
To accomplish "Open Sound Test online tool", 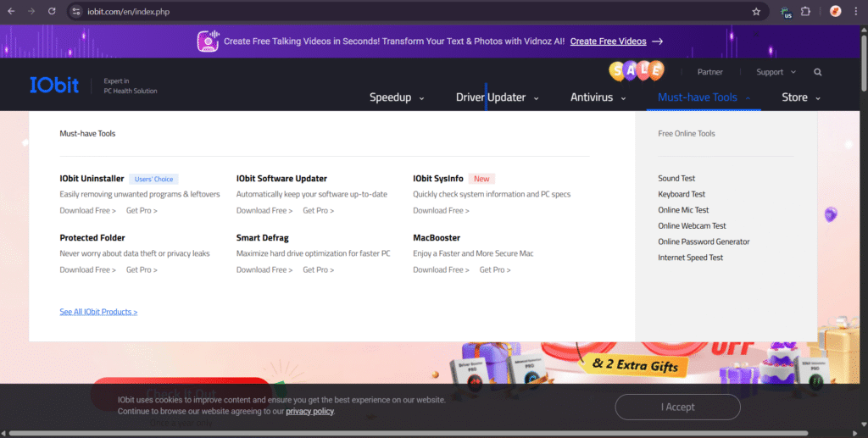I will click(676, 179).
